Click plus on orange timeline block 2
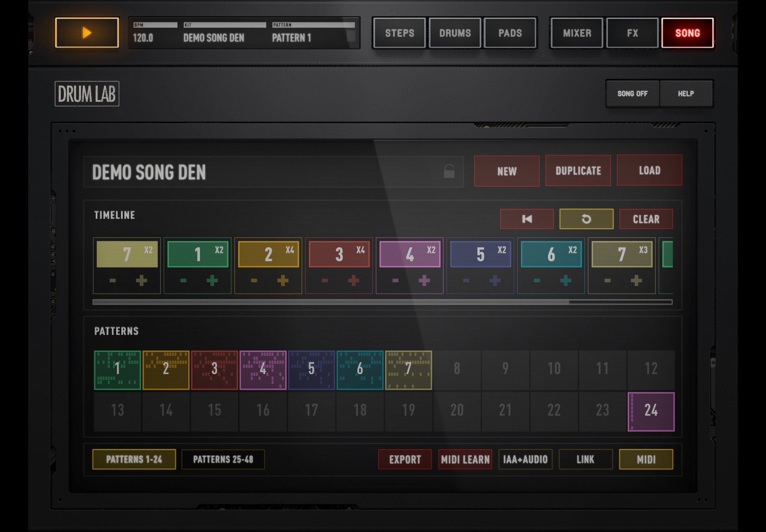 (283, 280)
